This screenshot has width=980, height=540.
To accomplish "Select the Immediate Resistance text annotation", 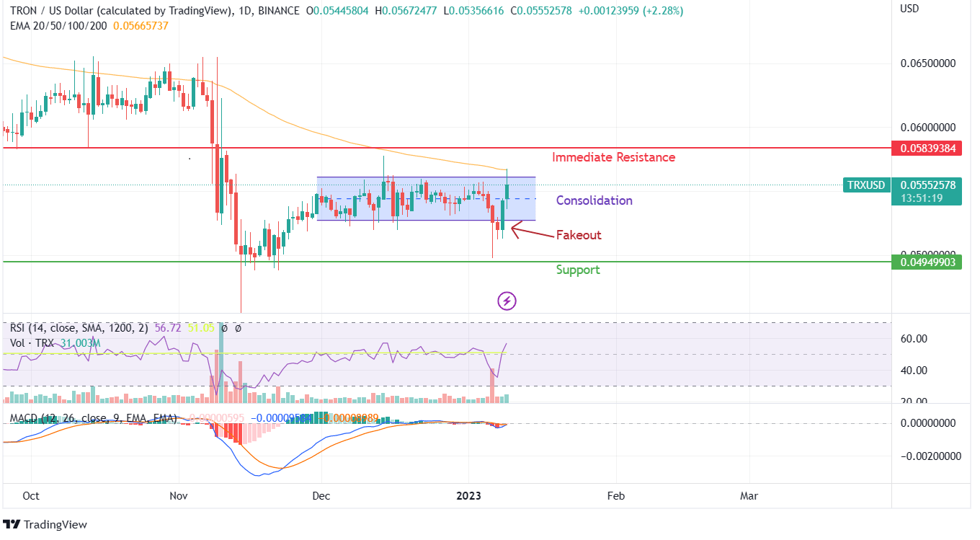I will pos(614,157).
